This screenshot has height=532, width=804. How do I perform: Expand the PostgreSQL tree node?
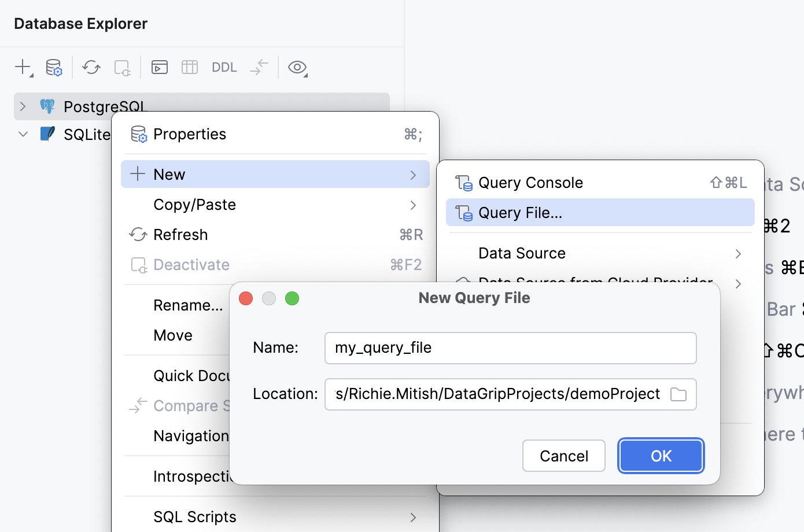point(23,106)
